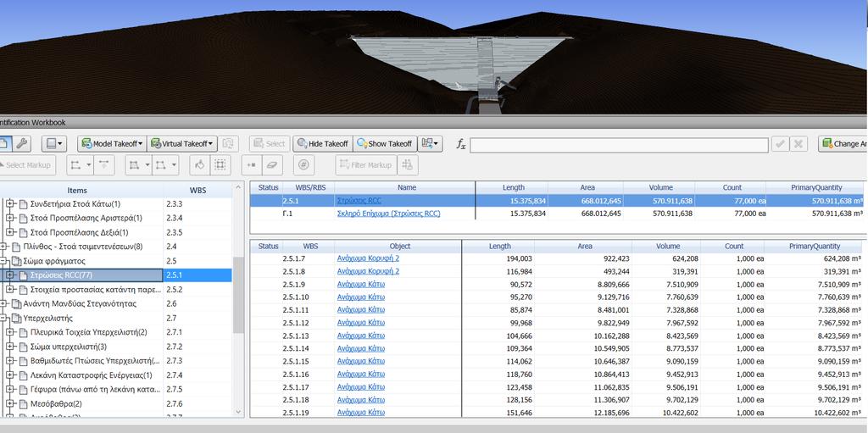The image size is (868, 433).
Task: Expand the Στοά Προσπέλασης Δεξιά(1) node
Action: pos(10,232)
